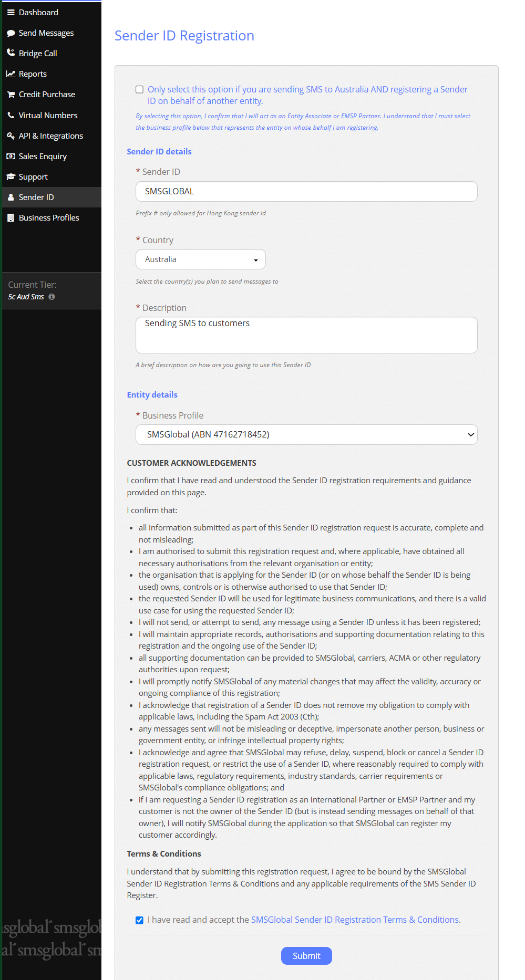Screen dimensions: 525x980
Task: Click the Prefix # only allowed hint text
Action: coord(201,213)
